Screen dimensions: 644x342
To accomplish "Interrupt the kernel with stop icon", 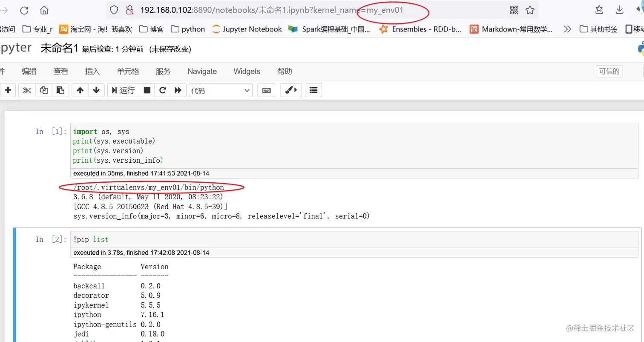I will coord(147,90).
